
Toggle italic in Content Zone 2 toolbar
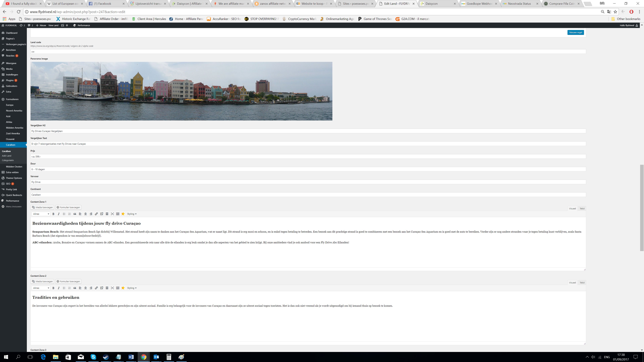pyautogui.click(x=59, y=288)
